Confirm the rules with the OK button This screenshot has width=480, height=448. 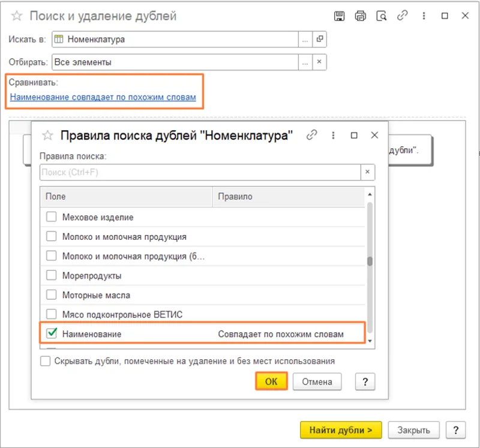click(271, 381)
